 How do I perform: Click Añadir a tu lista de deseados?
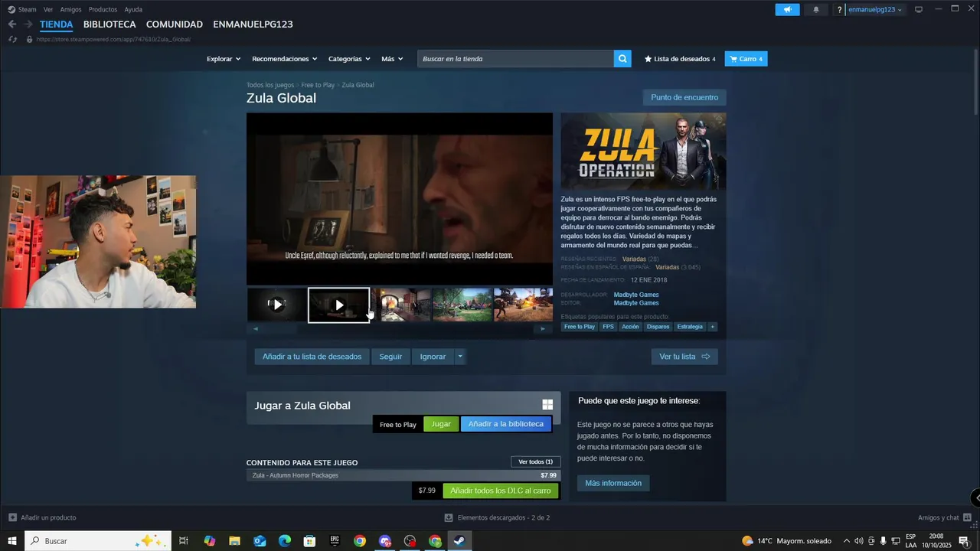tap(312, 357)
